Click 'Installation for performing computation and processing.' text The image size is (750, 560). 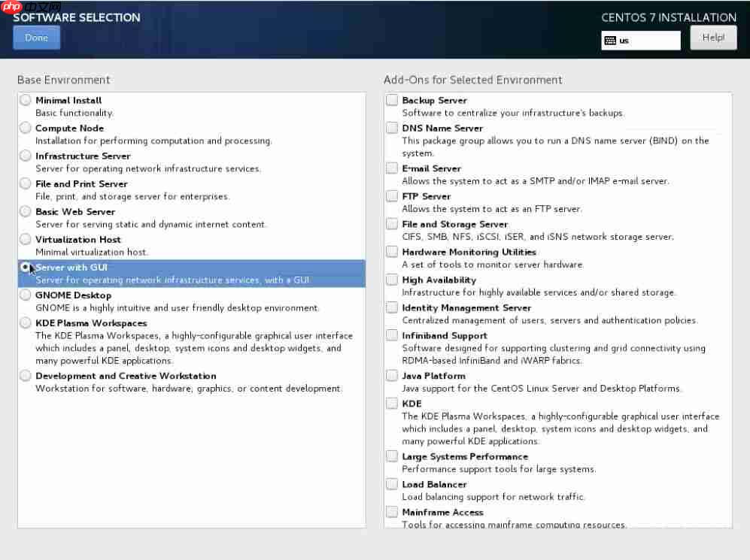[x=153, y=141]
